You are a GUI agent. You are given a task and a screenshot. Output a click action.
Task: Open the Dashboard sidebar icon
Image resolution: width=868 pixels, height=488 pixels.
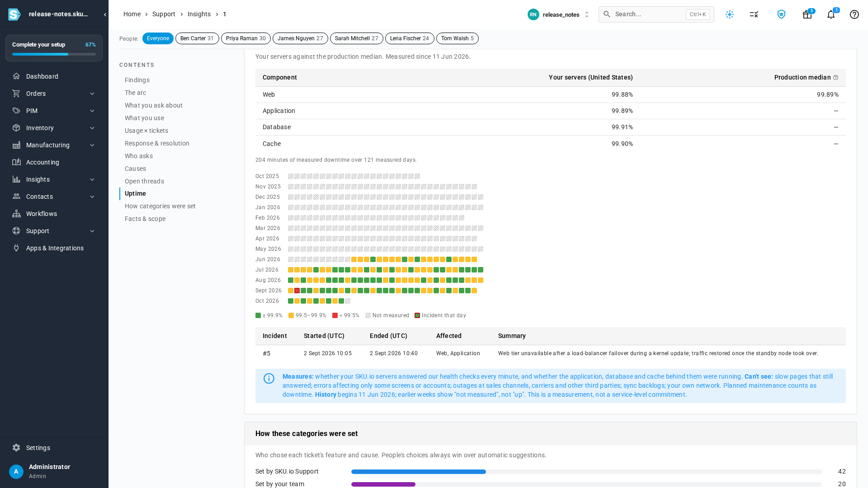[16, 76]
